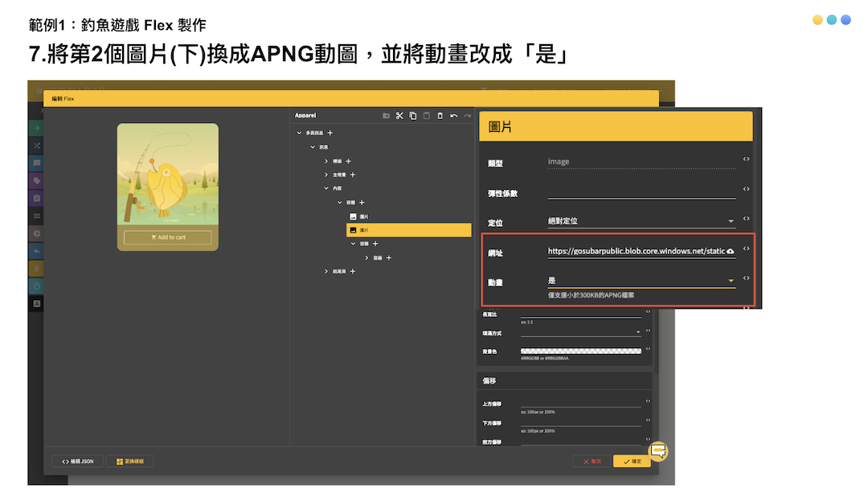Screen dimensions: 868x493
Task: Copy the selected node using the copy icon
Action: [413, 116]
